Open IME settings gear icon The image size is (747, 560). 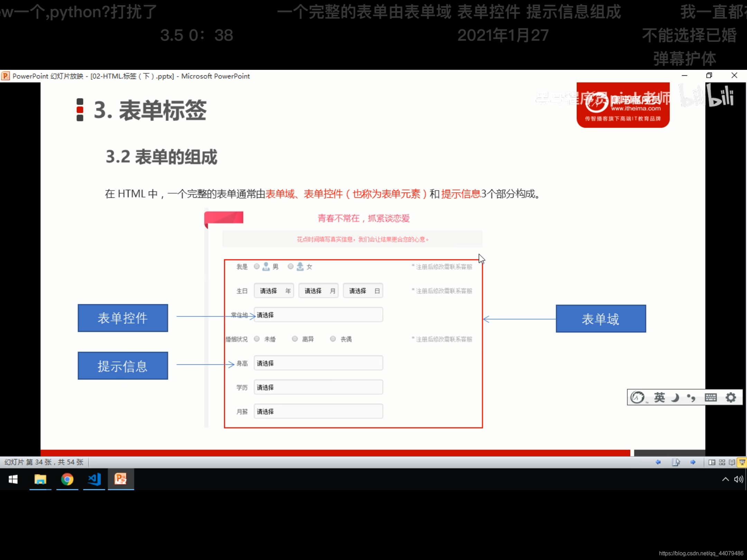point(730,398)
